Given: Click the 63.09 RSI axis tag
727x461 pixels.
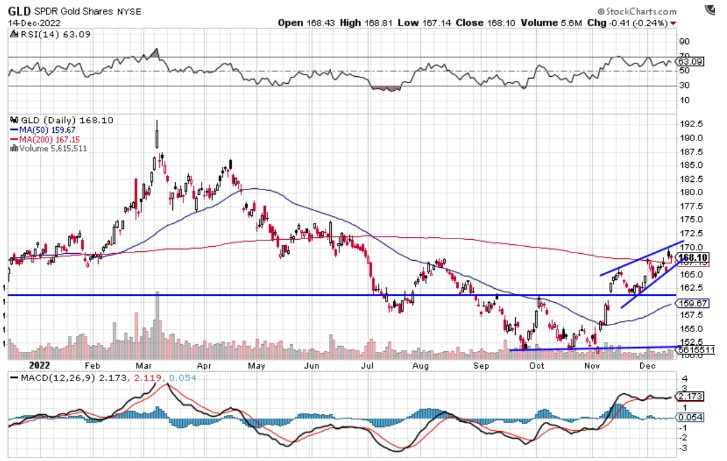Looking at the screenshot, I should click(691, 62).
